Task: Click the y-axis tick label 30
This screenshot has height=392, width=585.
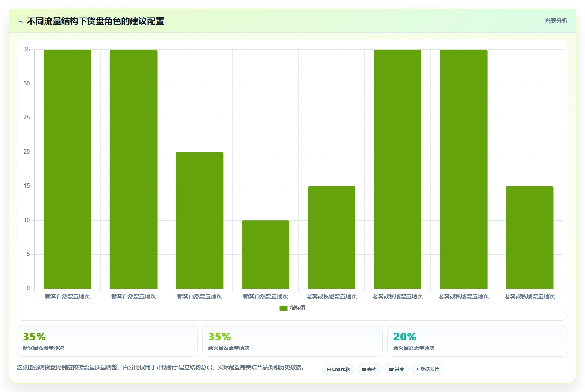Action: click(x=27, y=84)
